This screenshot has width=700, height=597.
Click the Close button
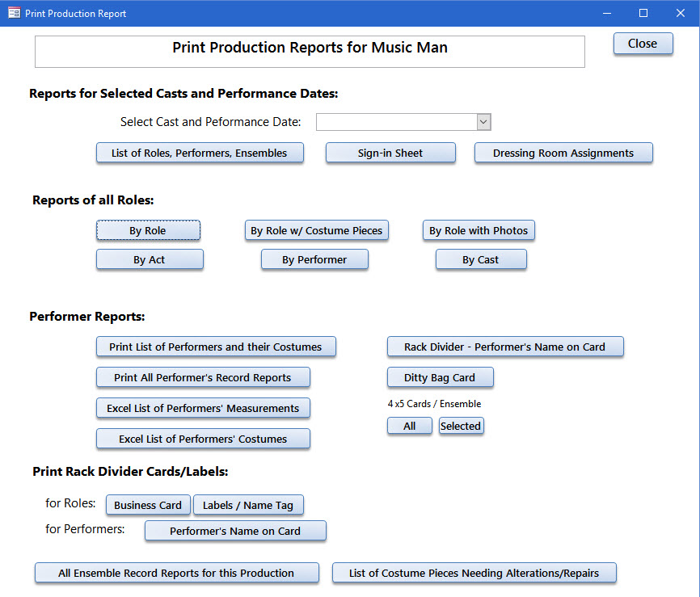643,44
